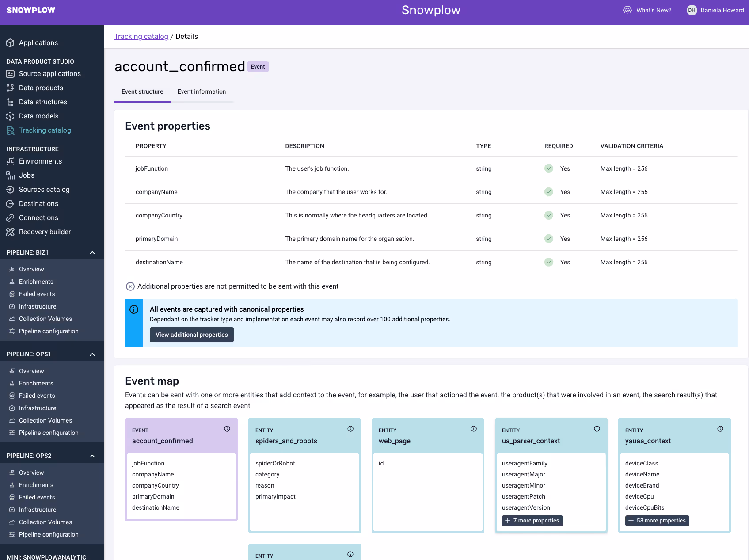Collapse the PIPELINE: BIZ1 section

[x=92, y=253]
